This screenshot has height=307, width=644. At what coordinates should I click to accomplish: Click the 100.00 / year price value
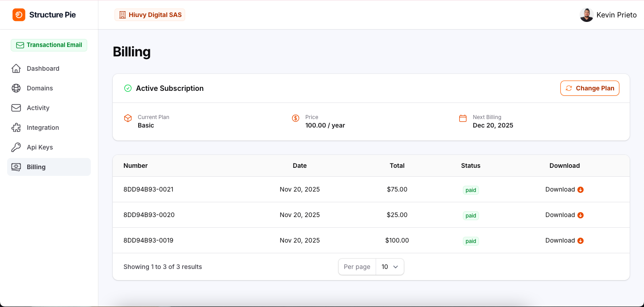click(x=325, y=125)
